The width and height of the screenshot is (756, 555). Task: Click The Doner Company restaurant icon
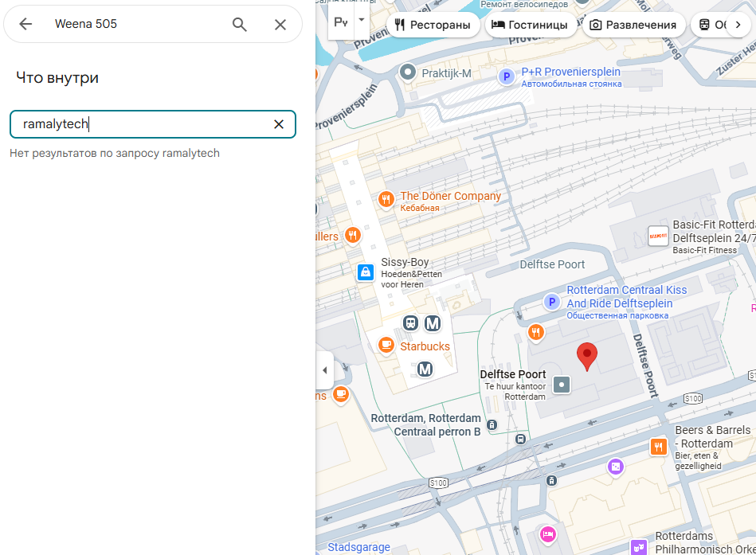click(386, 199)
